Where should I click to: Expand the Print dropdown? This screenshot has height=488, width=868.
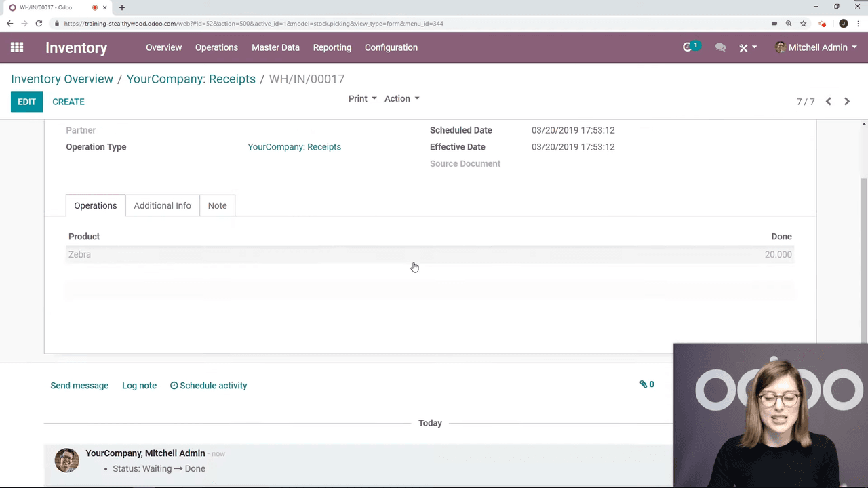362,98
